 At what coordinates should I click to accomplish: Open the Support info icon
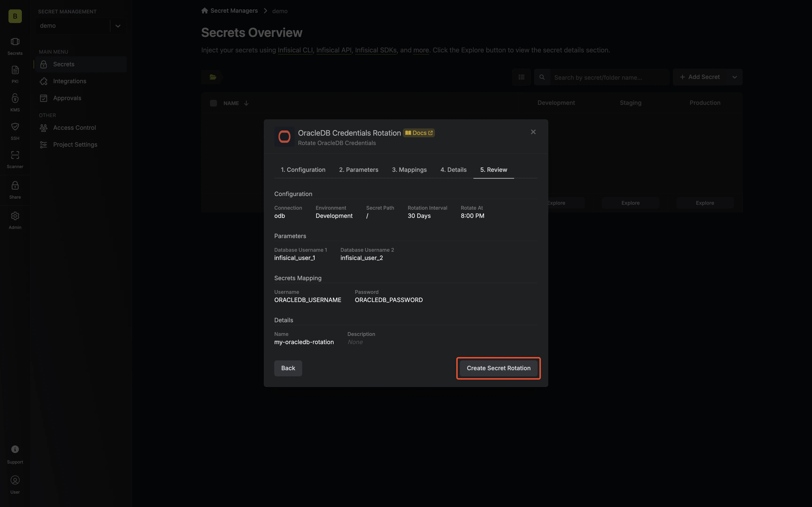[15, 449]
